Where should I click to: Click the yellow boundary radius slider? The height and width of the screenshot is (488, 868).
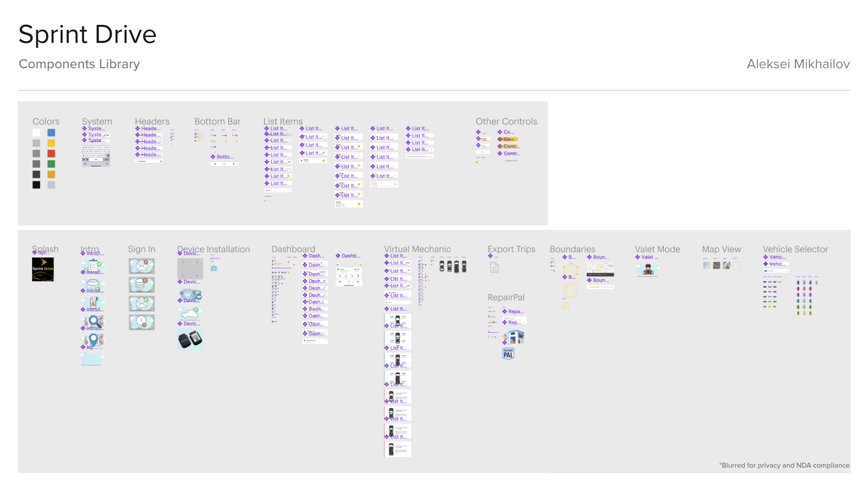[600, 287]
